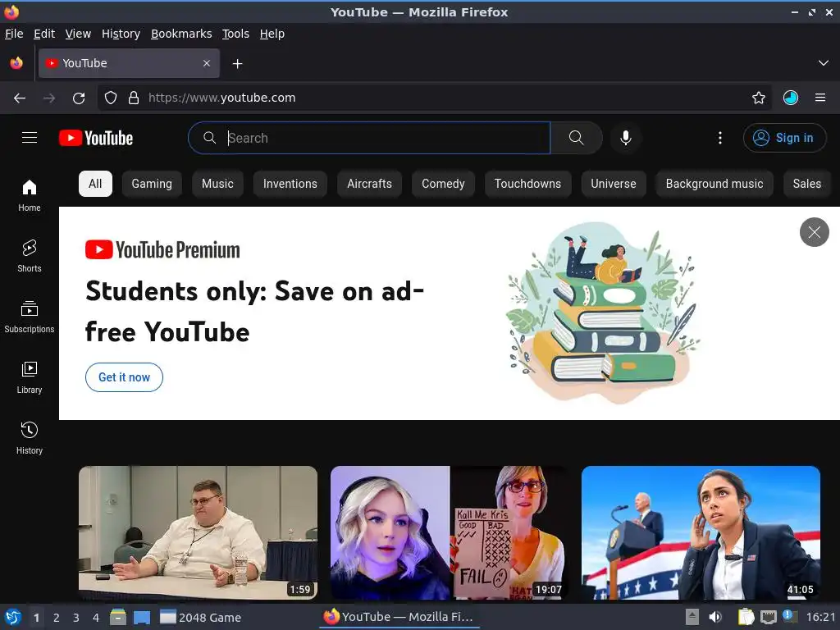840x630 pixels.
Task: Open the Edit menu
Action: [x=44, y=34]
